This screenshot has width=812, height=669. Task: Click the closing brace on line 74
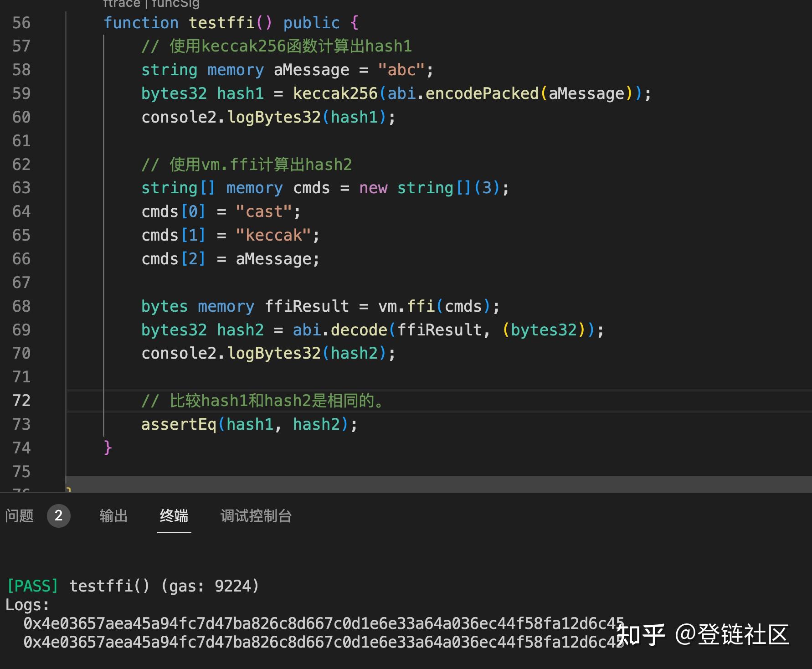pyautogui.click(x=106, y=447)
